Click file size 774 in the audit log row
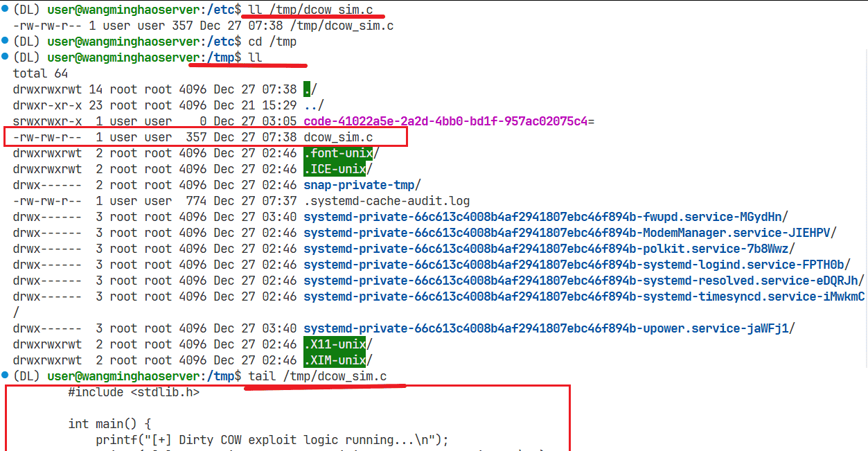Image resolution: width=868 pixels, height=451 pixels. (x=196, y=201)
